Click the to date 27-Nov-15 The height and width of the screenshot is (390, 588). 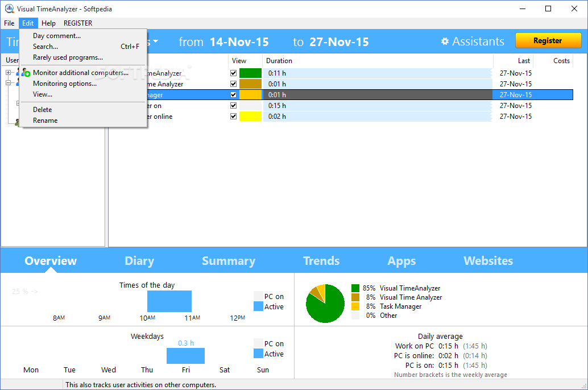pos(339,42)
